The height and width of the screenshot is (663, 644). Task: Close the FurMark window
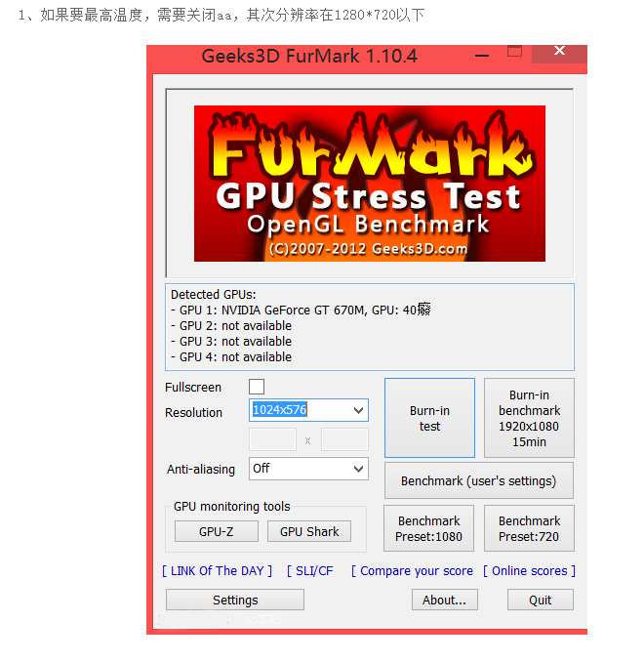(x=559, y=52)
